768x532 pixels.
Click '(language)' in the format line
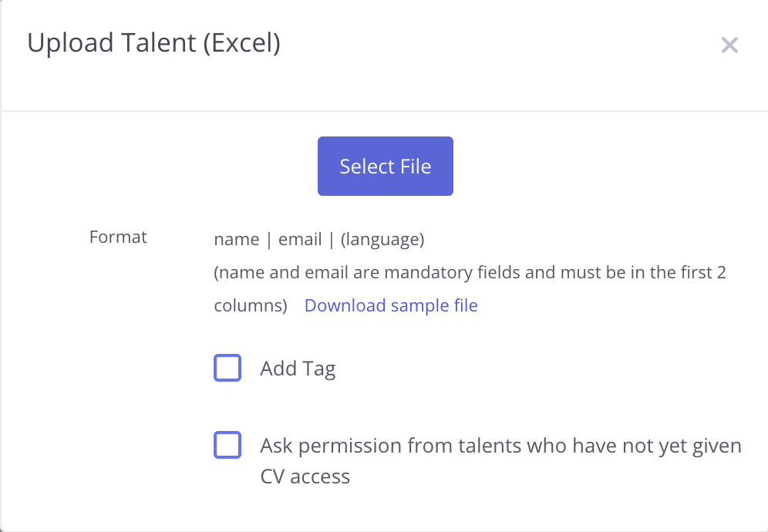pyautogui.click(x=382, y=240)
